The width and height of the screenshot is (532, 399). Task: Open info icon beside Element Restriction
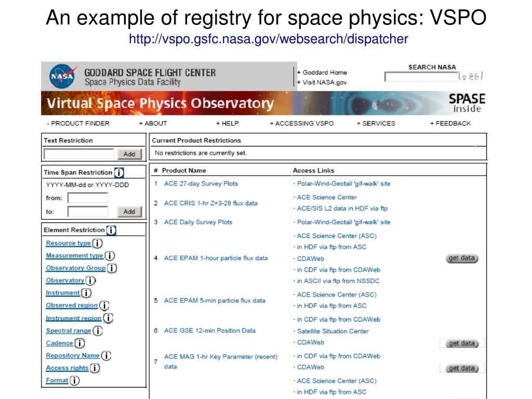(x=111, y=230)
